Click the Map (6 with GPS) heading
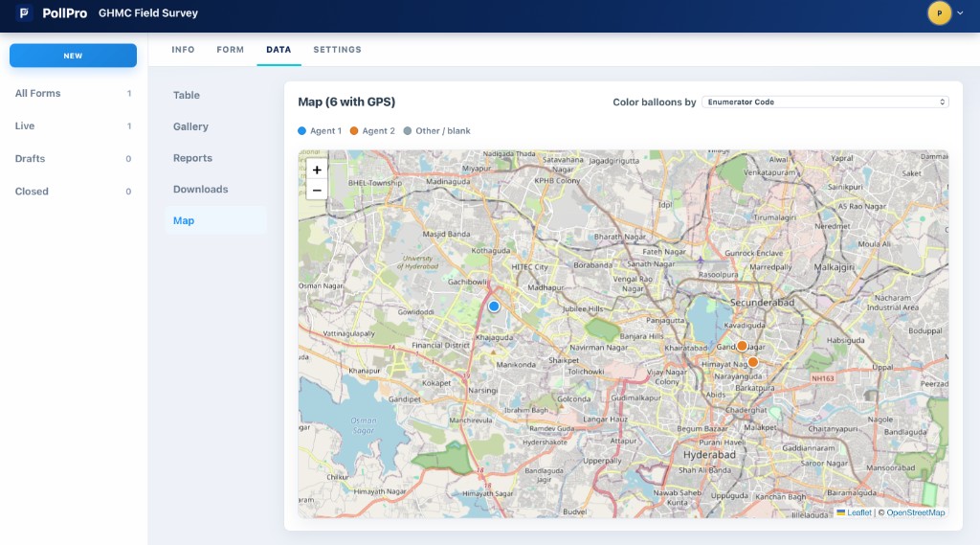This screenshot has width=980, height=545. [346, 102]
